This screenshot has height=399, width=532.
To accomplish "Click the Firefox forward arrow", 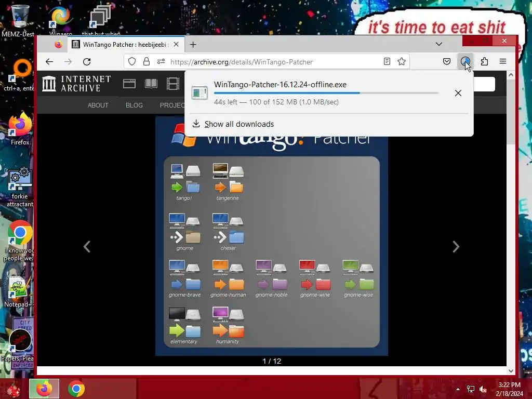I will coord(68,62).
